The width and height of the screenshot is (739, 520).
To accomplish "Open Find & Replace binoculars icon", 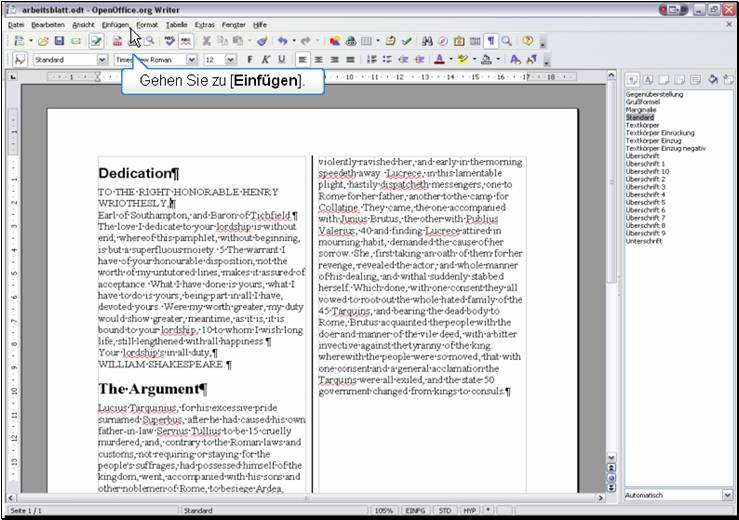I will pyautogui.click(x=427, y=41).
